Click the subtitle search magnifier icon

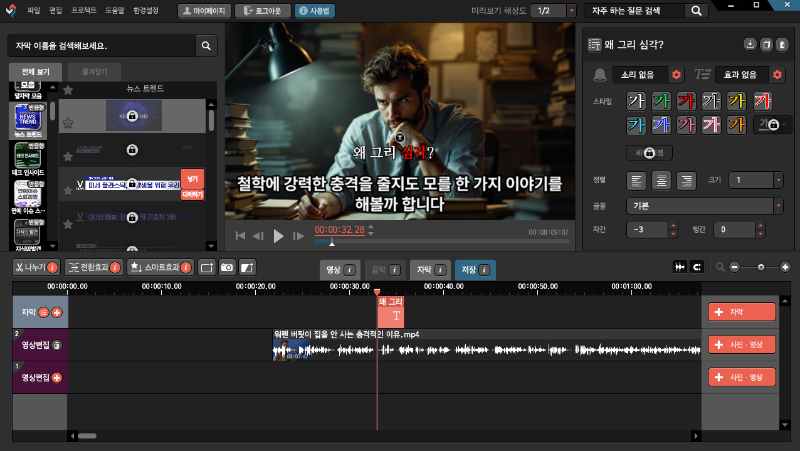[206, 46]
